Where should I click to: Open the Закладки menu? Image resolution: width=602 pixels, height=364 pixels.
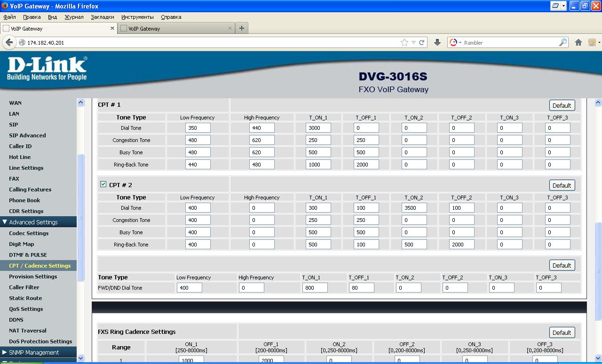point(102,17)
